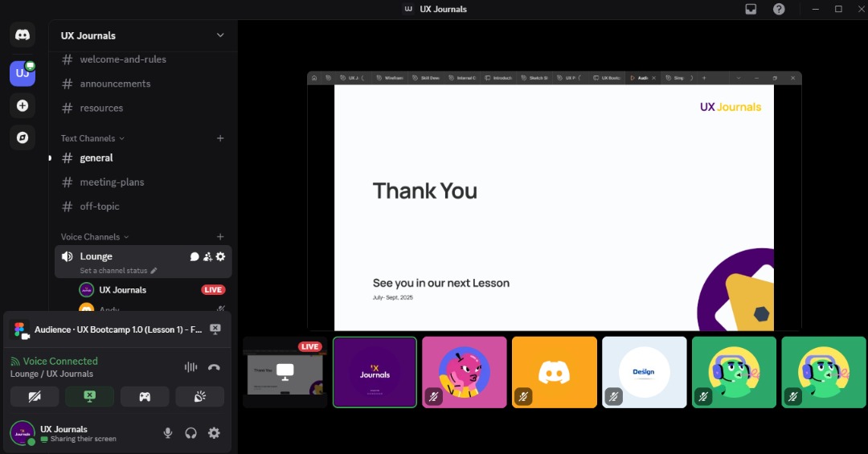
Task: Click the Lounge speaker icon
Action: [67, 256]
